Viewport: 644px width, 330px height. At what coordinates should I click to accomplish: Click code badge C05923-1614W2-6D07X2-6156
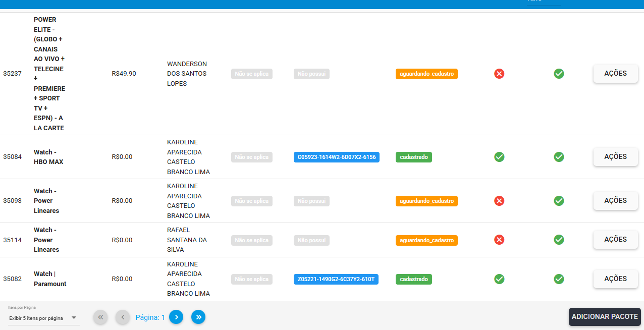click(x=337, y=157)
